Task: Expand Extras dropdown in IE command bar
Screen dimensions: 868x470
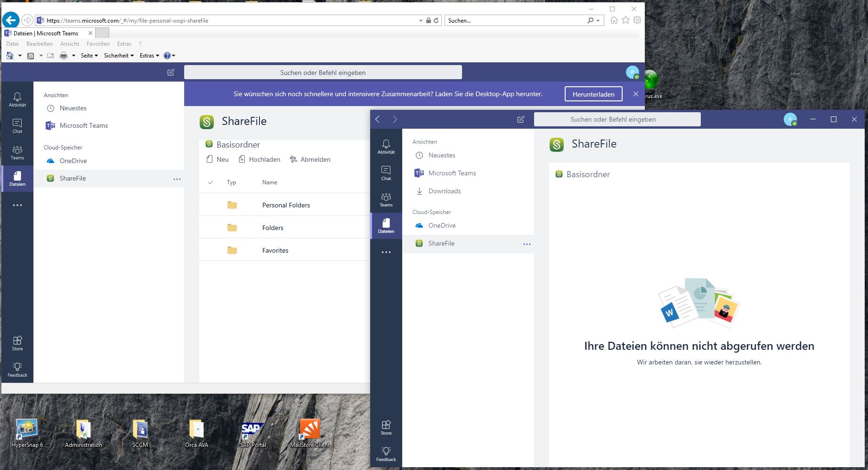Action: click(x=149, y=56)
